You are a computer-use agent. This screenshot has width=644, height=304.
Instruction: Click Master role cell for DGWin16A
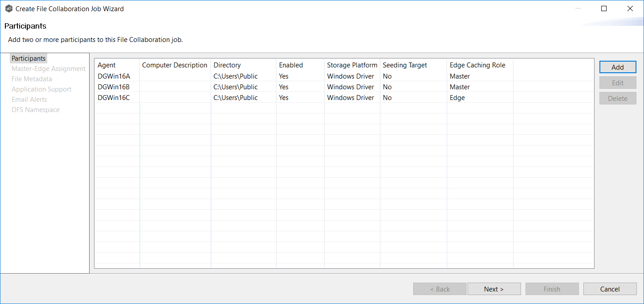459,76
